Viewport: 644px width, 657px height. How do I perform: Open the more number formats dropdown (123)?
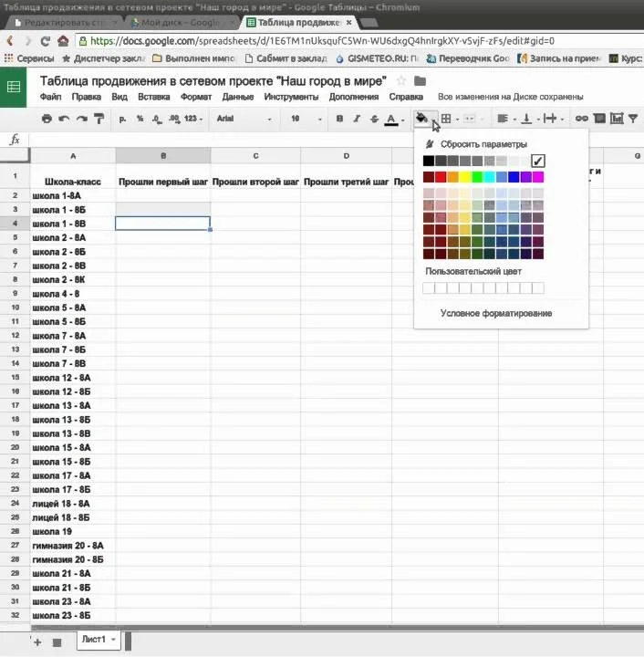[193, 119]
